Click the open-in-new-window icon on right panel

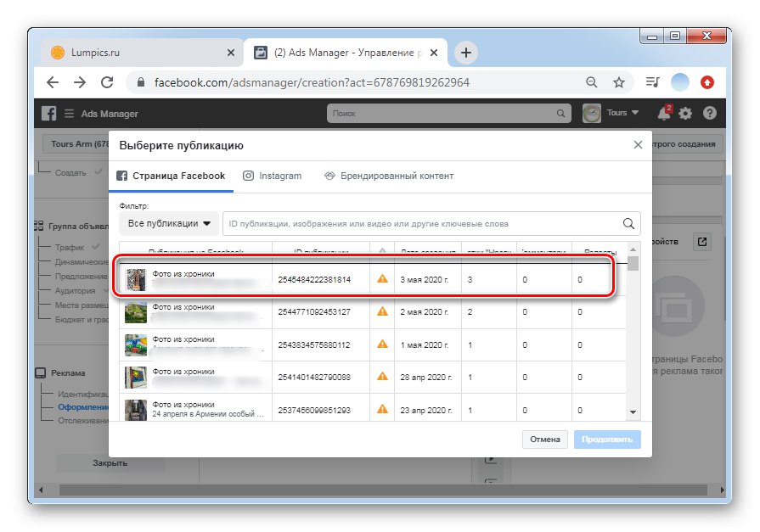(x=702, y=241)
